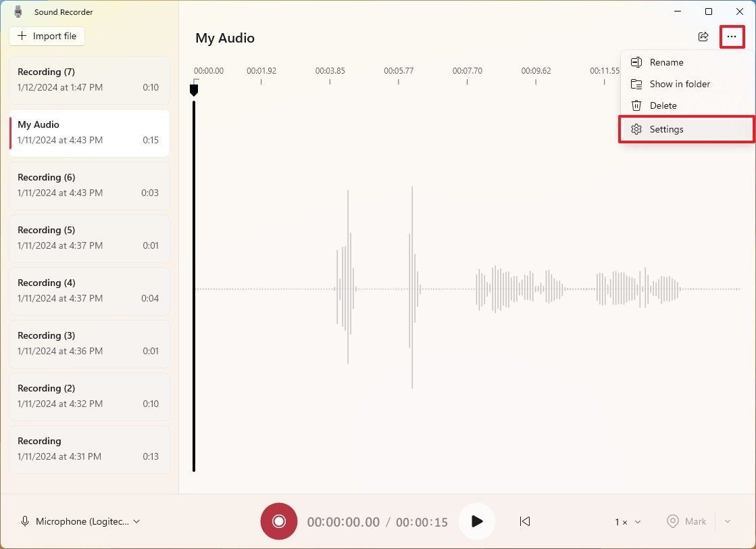Click Delete in the context menu
The image size is (756, 549).
coord(663,105)
